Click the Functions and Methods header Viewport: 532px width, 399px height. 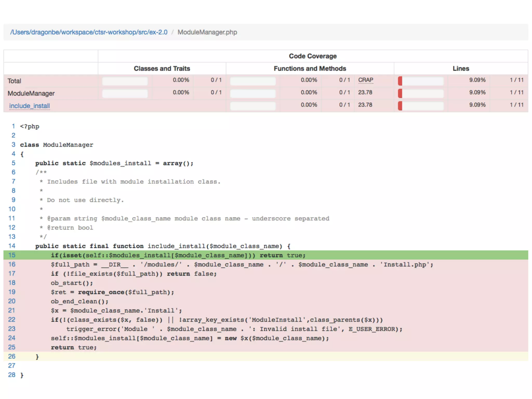tap(310, 69)
